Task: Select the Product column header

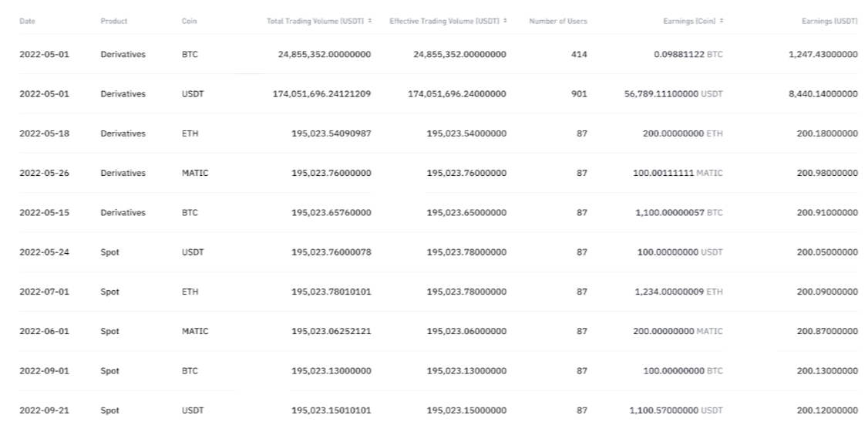Action: point(113,21)
